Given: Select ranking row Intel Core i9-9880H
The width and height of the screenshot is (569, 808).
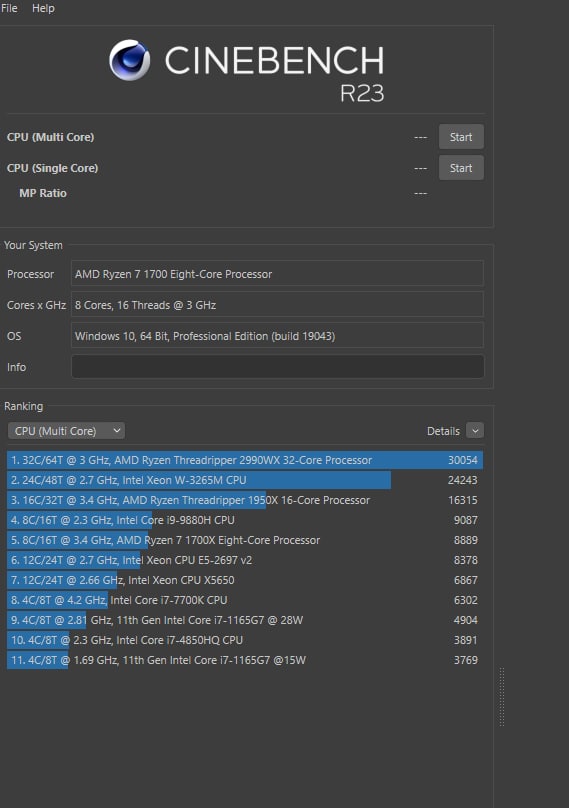Looking at the screenshot, I should pyautogui.click(x=245, y=520).
